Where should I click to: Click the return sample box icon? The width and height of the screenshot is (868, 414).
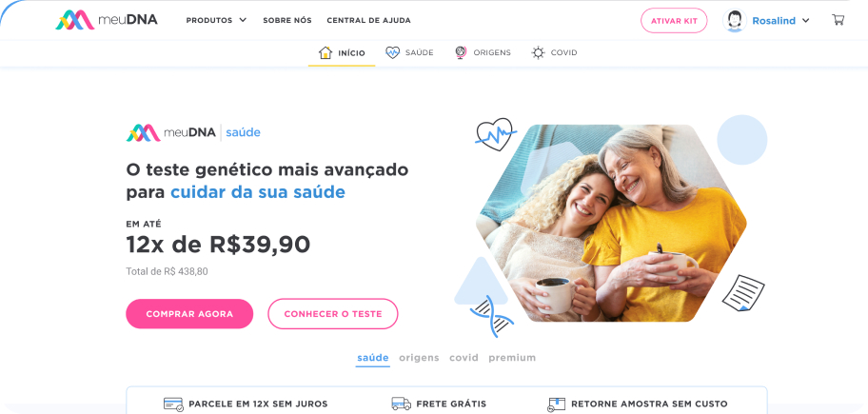point(557,404)
